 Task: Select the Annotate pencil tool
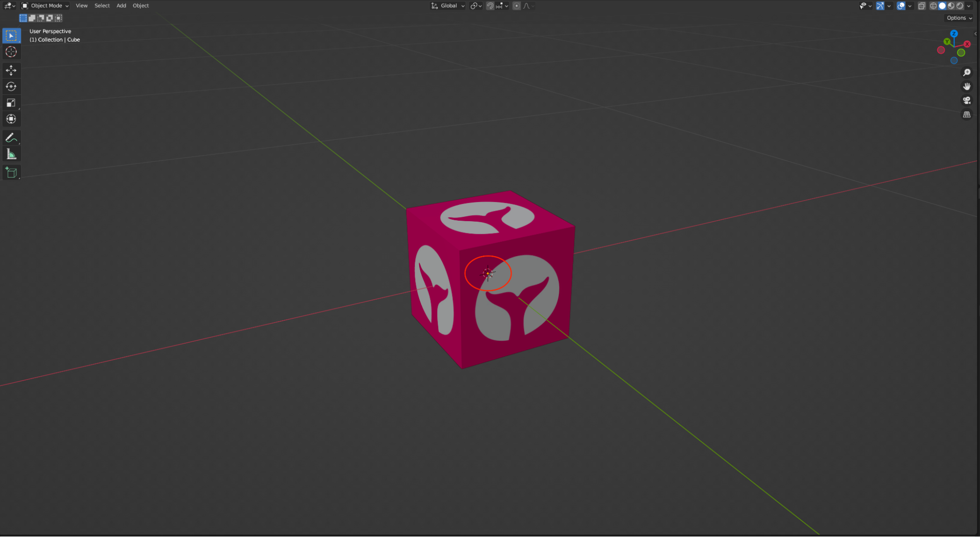pos(11,138)
